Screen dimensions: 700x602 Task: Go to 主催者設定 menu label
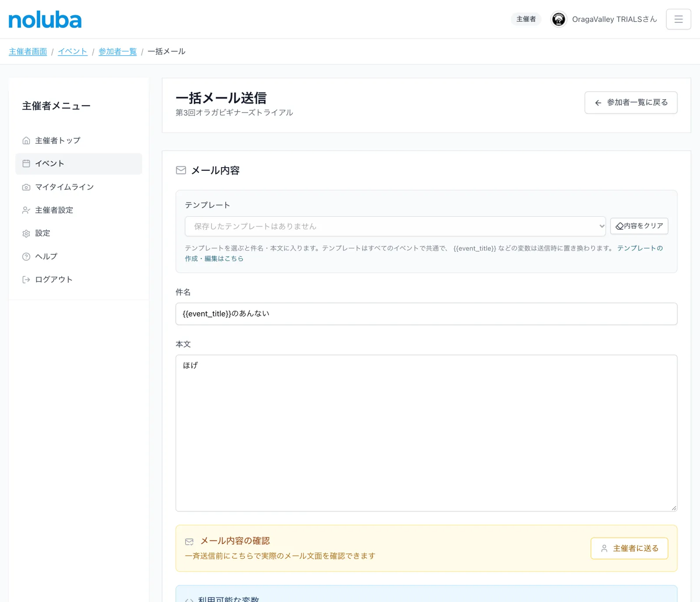click(x=54, y=210)
